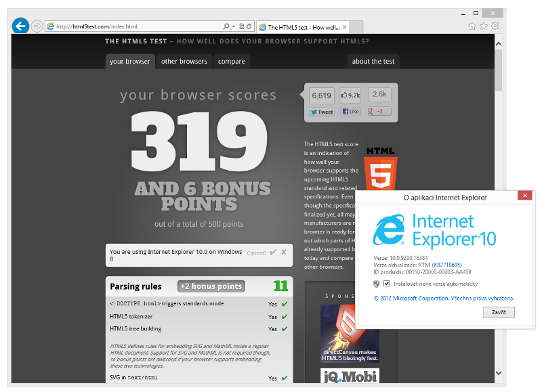Click the 9.7k Facebook likes count

[350, 95]
